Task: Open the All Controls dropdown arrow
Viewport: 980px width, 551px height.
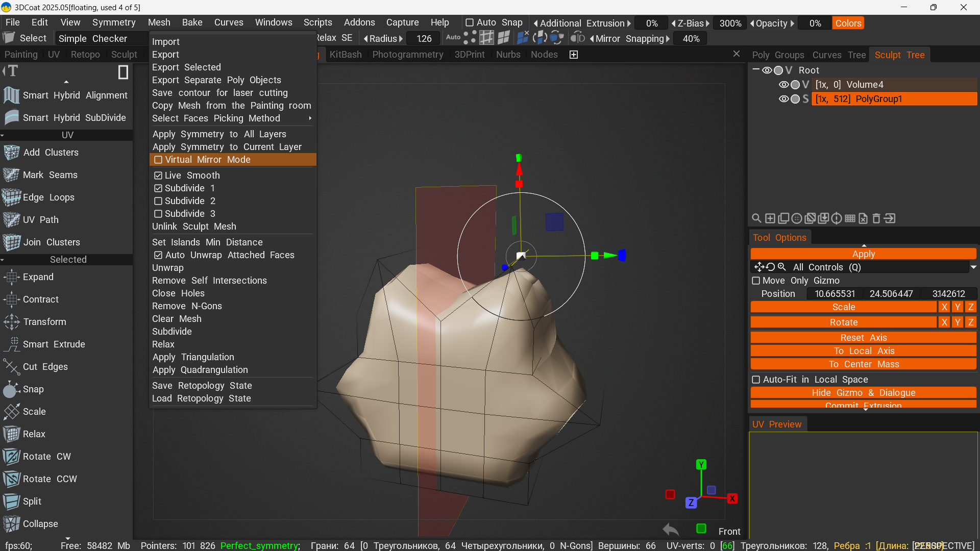Action: pyautogui.click(x=973, y=267)
